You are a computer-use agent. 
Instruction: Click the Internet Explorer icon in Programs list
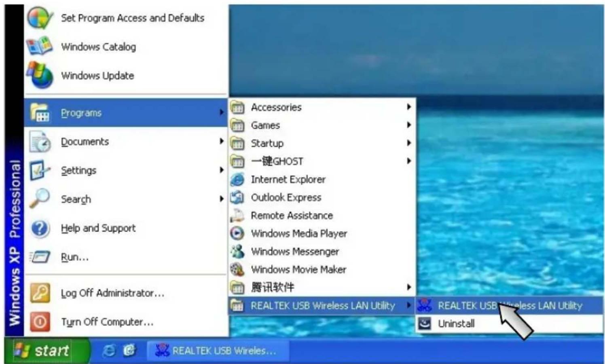(x=237, y=179)
